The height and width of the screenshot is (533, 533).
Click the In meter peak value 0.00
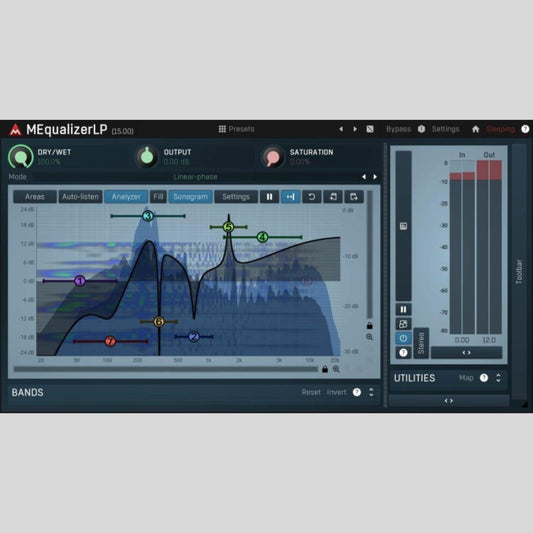point(462,340)
